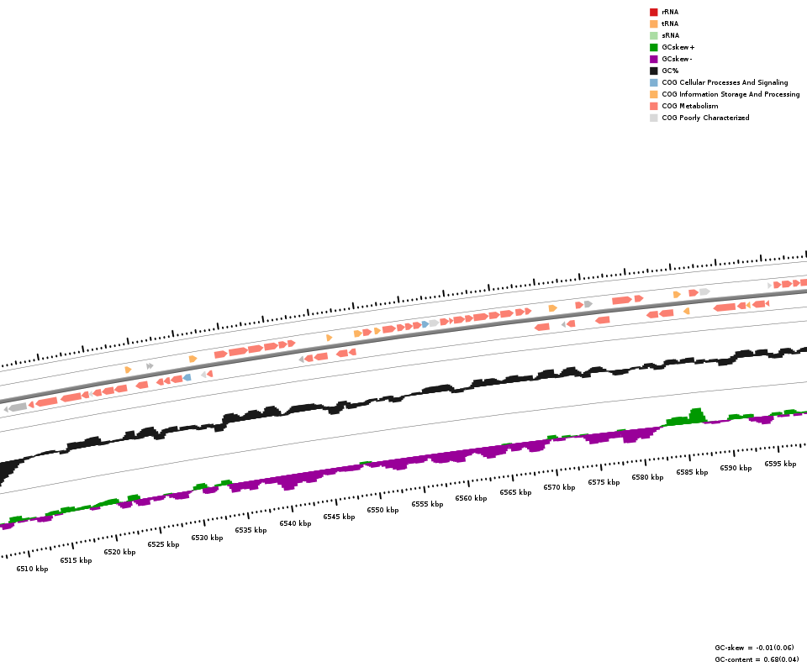Screen dimensions: 807x672
Task: Click the GC-skew value text at bottom
Action: (754, 648)
